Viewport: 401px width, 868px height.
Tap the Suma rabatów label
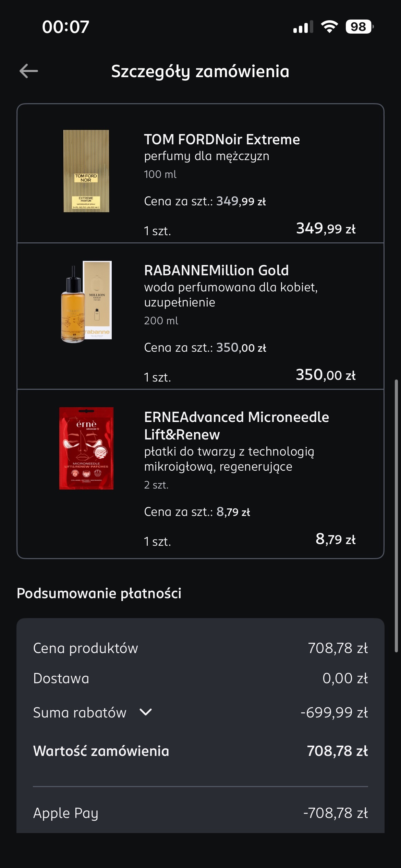pyautogui.click(x=80, y=713)
